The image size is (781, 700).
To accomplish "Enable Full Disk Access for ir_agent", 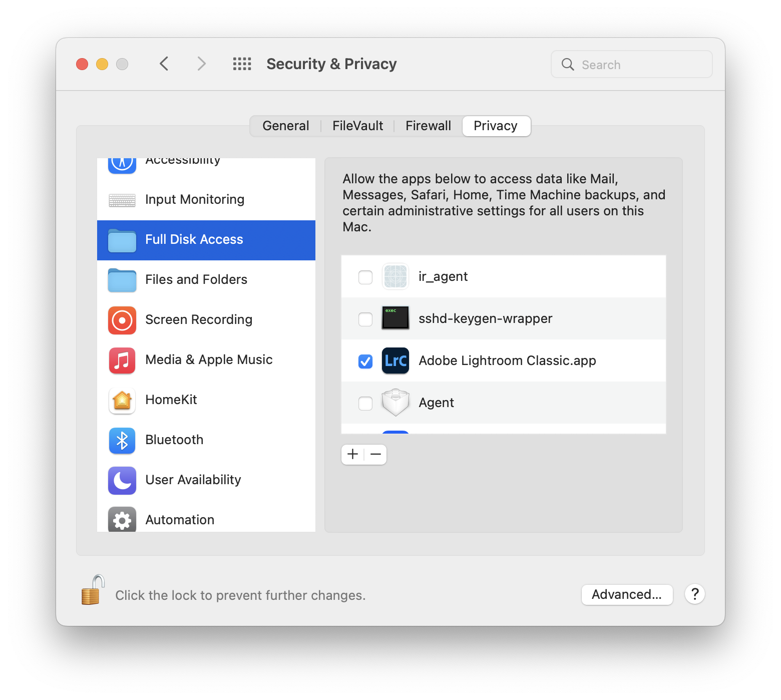I will tap(365, 276).
